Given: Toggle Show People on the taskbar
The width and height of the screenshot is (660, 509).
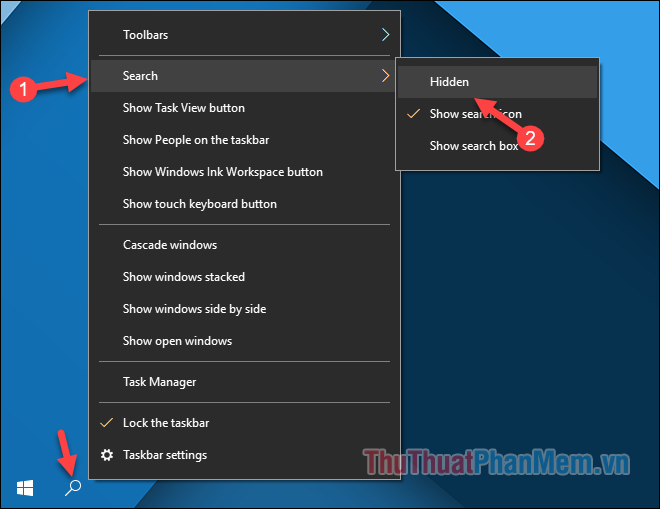Looking at the screenshot, I should pyautogui.click(x=245, y=140).
